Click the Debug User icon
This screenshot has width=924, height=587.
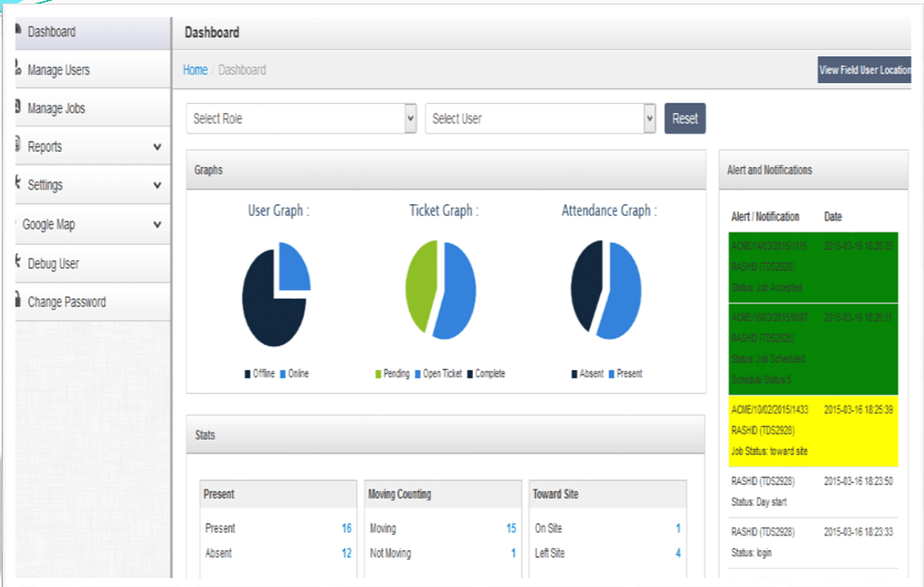click(x=18, y=262)
